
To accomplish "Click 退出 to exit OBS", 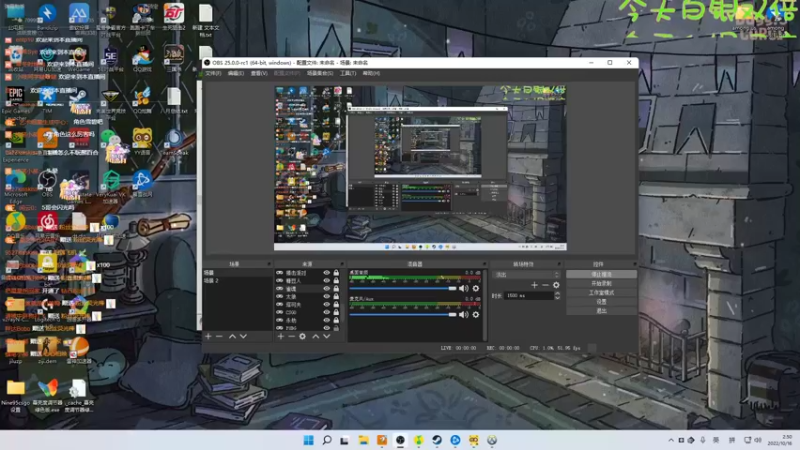I will (601, 311).
